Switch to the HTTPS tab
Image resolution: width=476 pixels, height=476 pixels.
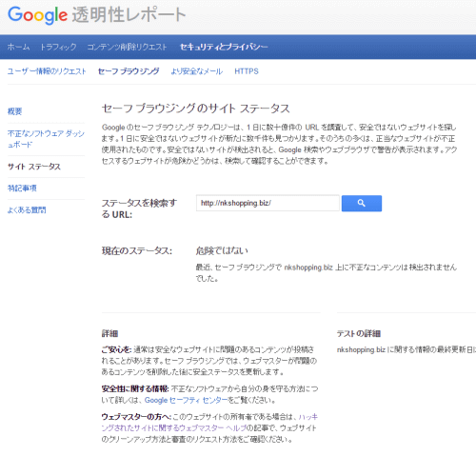[x=247, y=71]
